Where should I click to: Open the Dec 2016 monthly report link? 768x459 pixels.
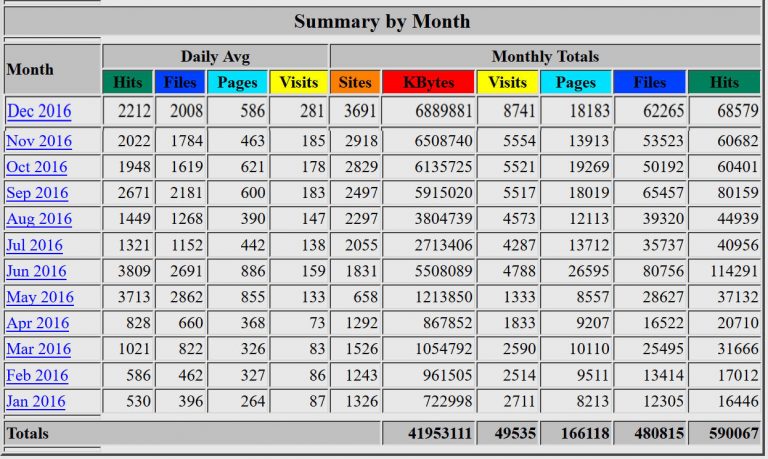[x=39, y=111]
